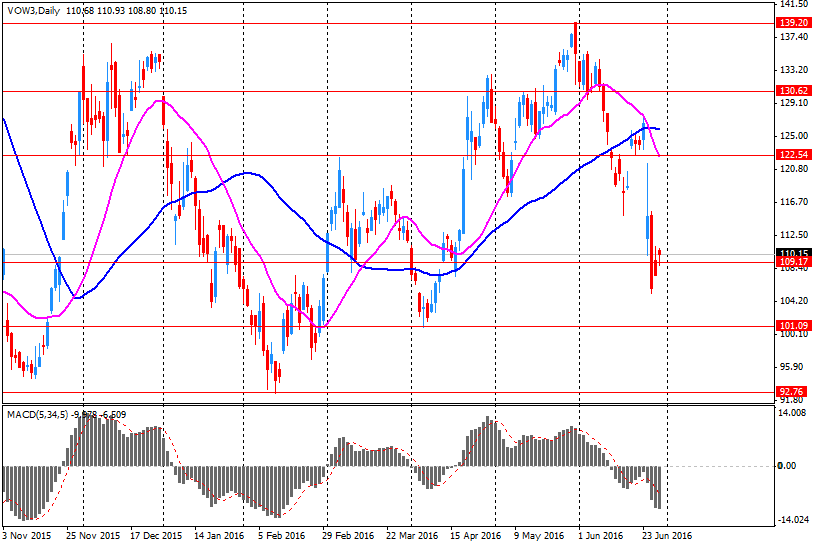Click the 137.40 price axis value
This screenshot has height=544, width=814.
pyautogui.click(x=794, y=37)
